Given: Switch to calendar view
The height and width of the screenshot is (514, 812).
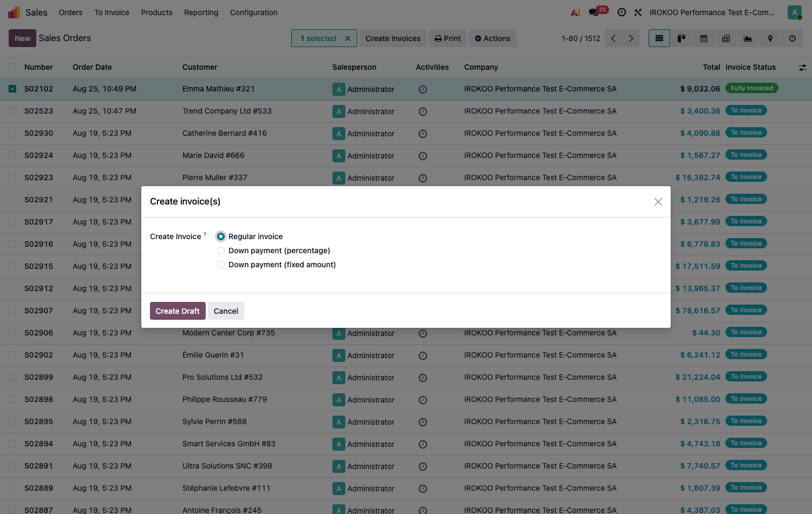Looking at the screenshot, I should (x=704, y=38).
